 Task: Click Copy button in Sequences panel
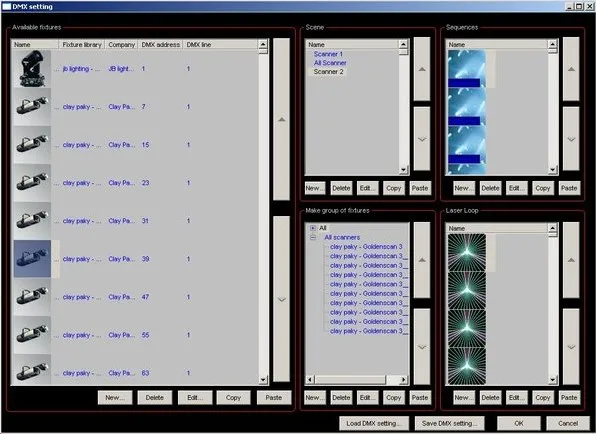click(x=543, y=188)
